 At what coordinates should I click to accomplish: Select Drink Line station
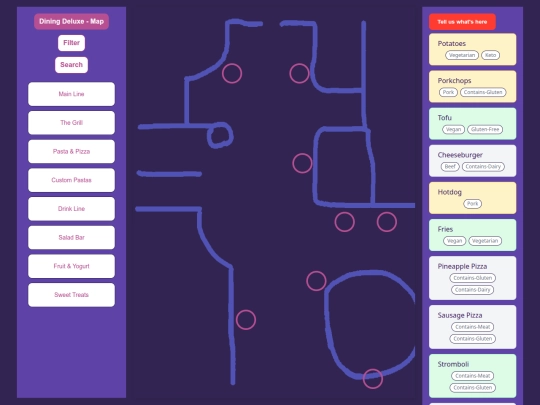pyautogui.click(x=71, y=209)
